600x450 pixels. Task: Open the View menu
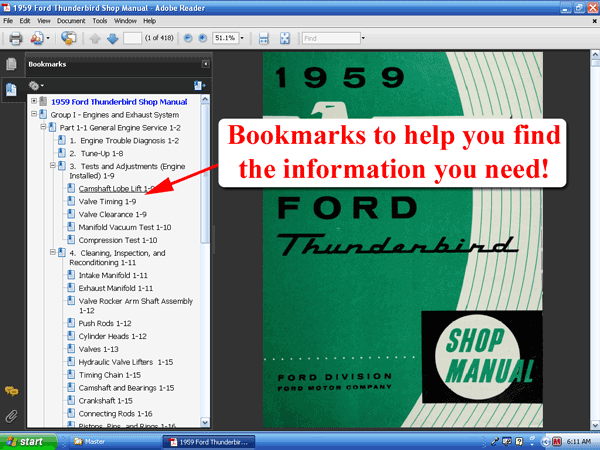(44, 21)
